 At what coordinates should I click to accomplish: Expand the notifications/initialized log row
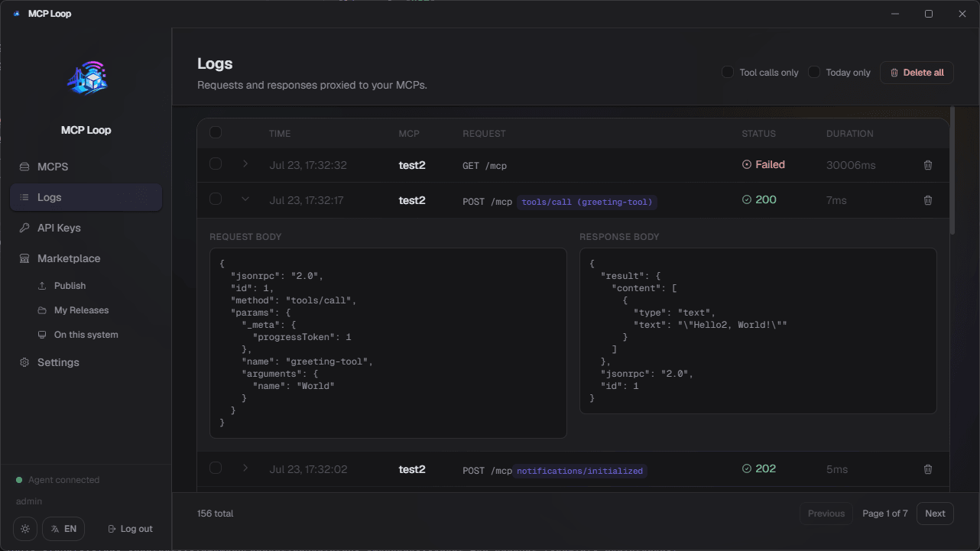(x=245, y=468)
